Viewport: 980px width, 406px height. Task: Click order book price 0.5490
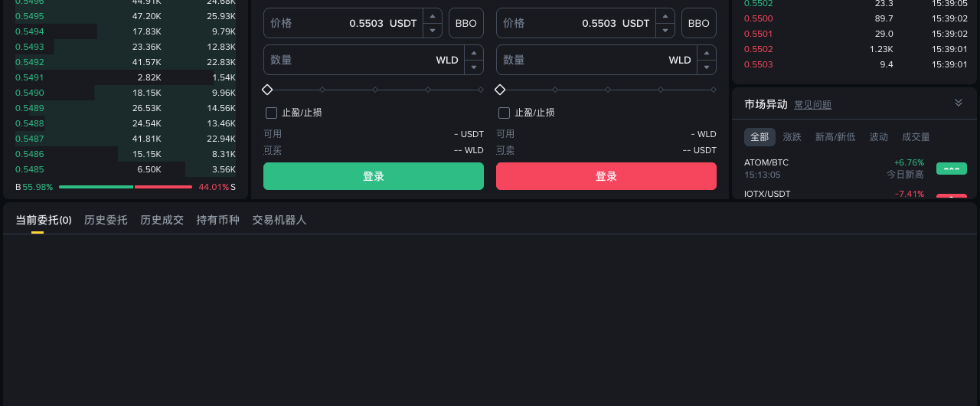click(x=29, y=93)
